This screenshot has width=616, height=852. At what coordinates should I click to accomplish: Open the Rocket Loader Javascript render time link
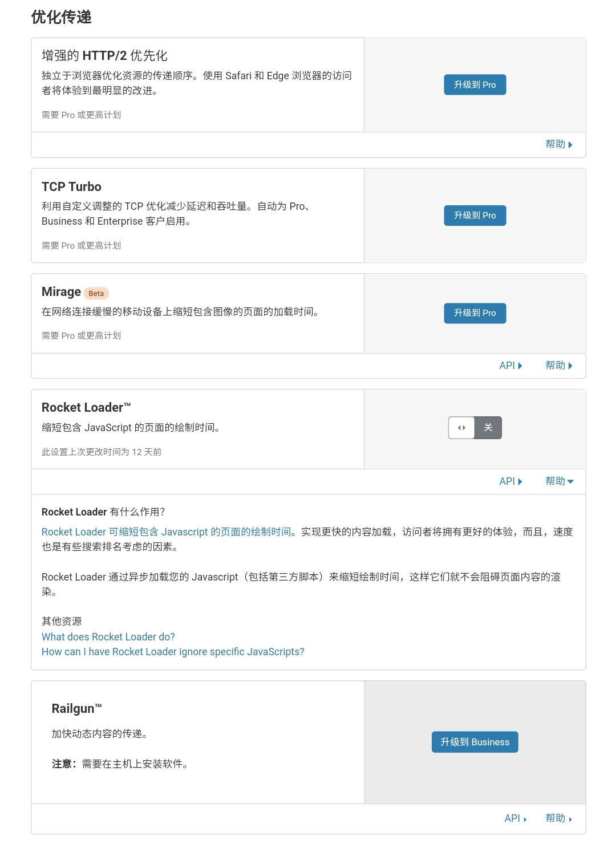coord(166,532)
